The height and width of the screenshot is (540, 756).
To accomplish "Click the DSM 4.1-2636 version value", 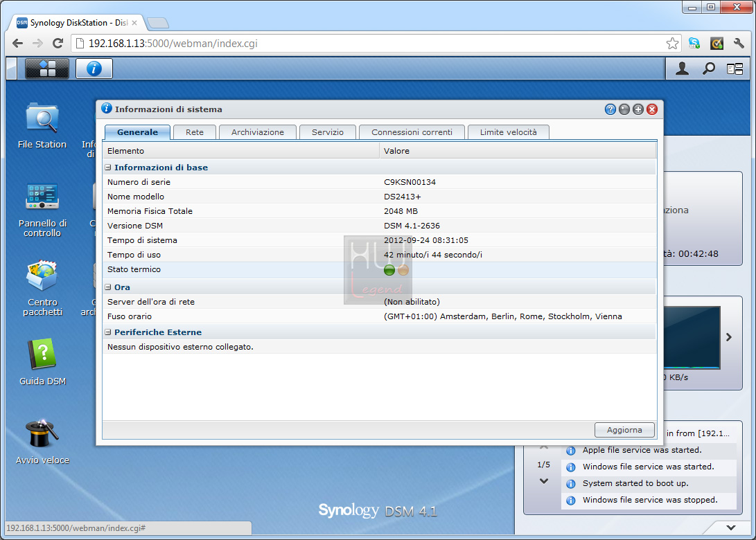I will point(412,226).
